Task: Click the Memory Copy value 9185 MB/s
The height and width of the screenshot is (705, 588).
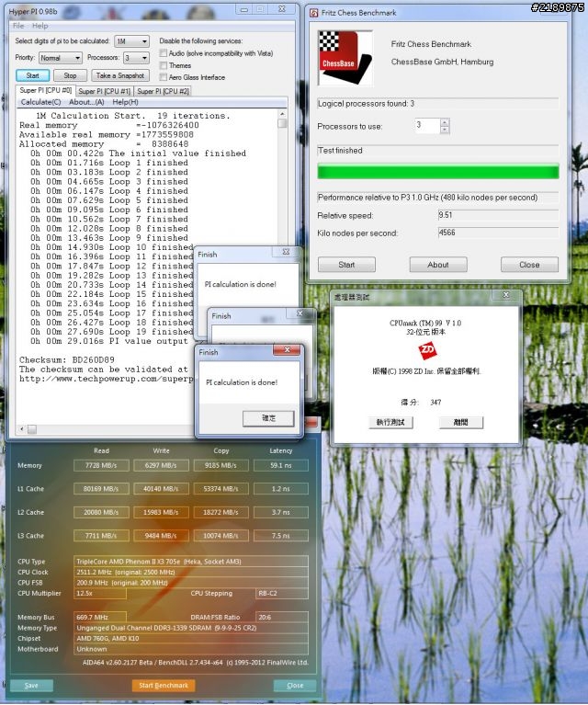Action: point(220,466)
